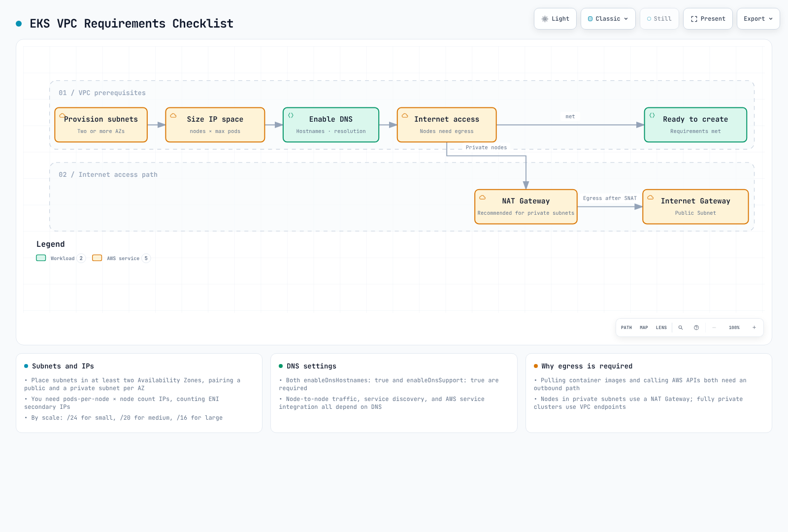This screenshot has width=788, height=532.
Task: Click the 'Egress after SNAT' edge label
Action: [x=610, y=199]
